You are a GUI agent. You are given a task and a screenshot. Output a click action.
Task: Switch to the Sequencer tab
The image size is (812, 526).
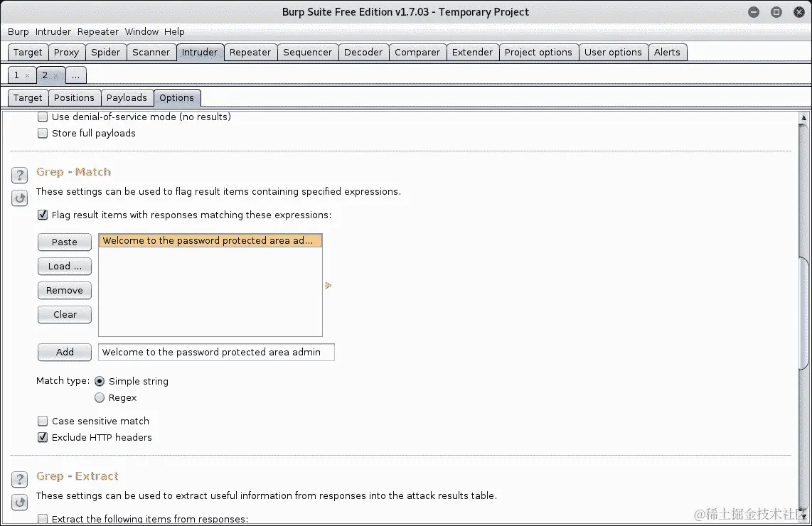pyautogui.click(x=308, y=53)
